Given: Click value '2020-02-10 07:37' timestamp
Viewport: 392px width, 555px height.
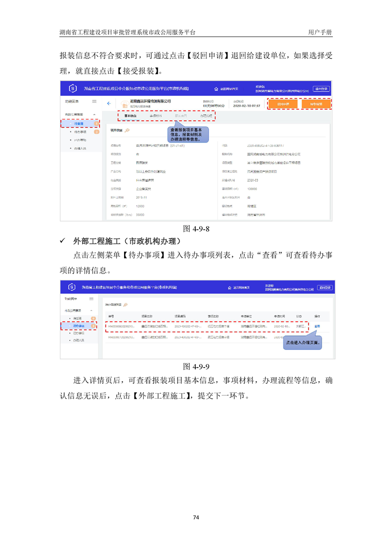Looking at the screenshot, I should pos(247,106).
